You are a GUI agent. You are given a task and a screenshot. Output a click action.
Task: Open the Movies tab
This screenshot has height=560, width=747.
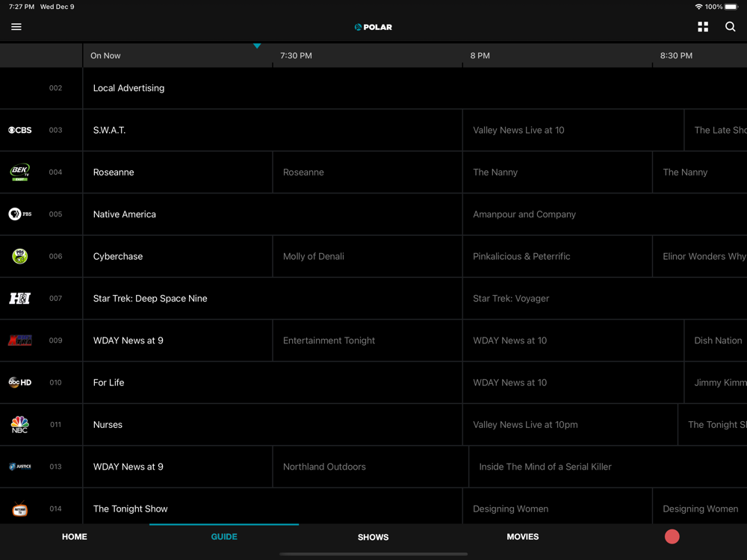(x=523, y=537)
